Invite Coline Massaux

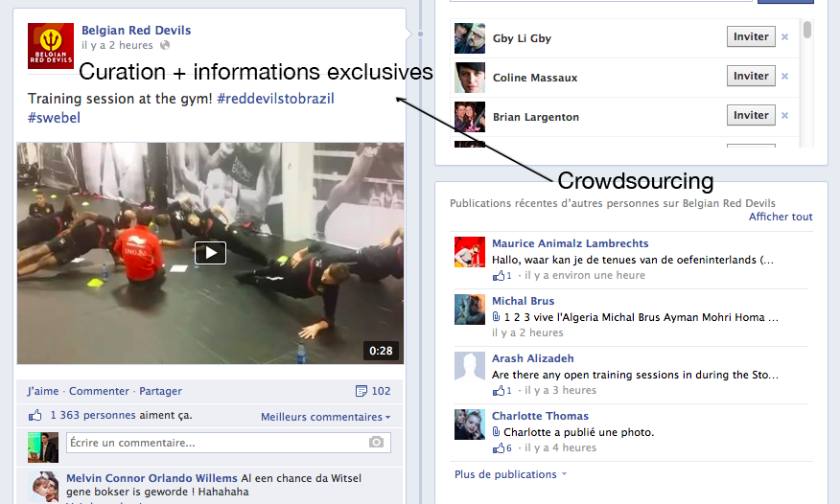[751, 76]
